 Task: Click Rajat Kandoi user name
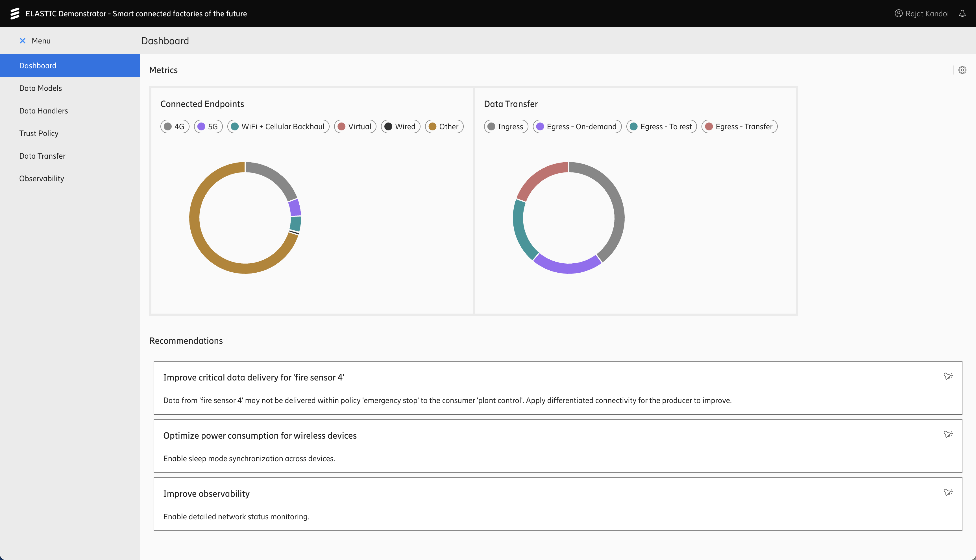coord(927,14)
